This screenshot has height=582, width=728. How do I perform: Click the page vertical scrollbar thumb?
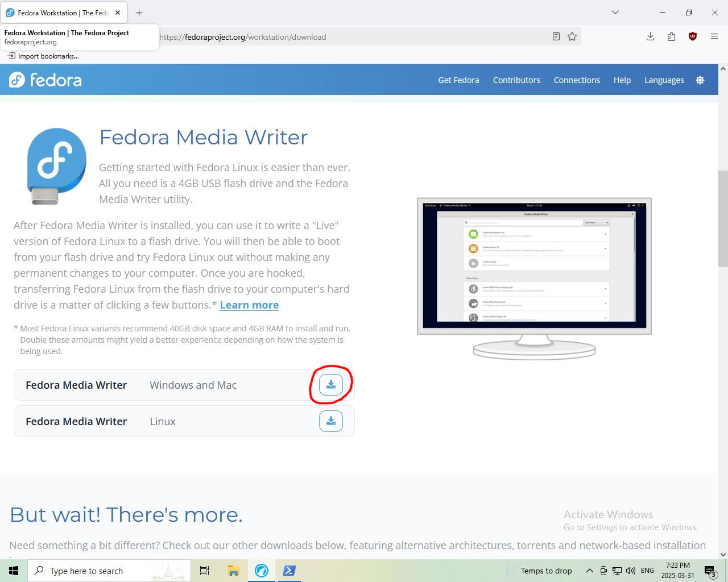point(723,218)
